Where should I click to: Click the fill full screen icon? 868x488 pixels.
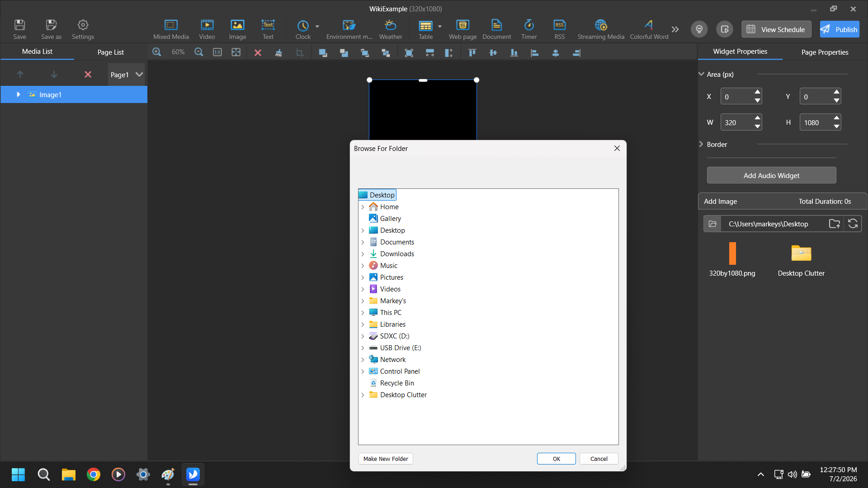point(409,53)
